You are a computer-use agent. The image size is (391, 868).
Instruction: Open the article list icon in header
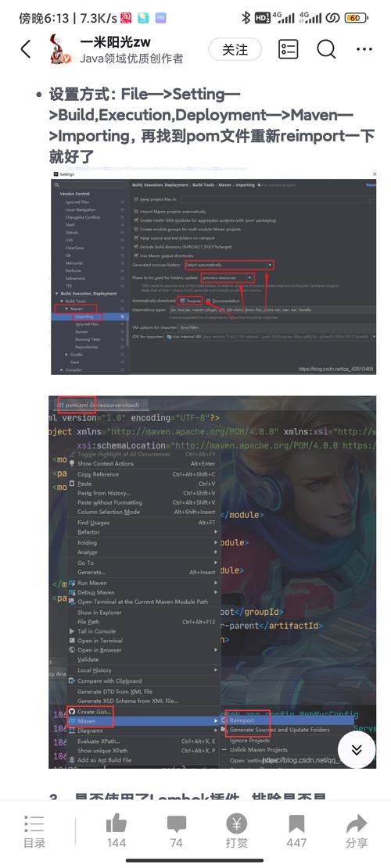[x=288, y=49]
